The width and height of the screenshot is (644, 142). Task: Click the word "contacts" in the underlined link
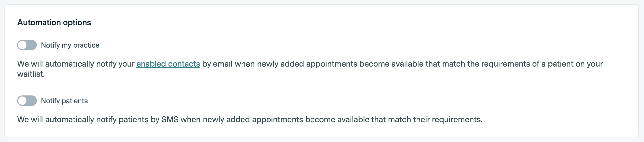(x=184, y=64)
